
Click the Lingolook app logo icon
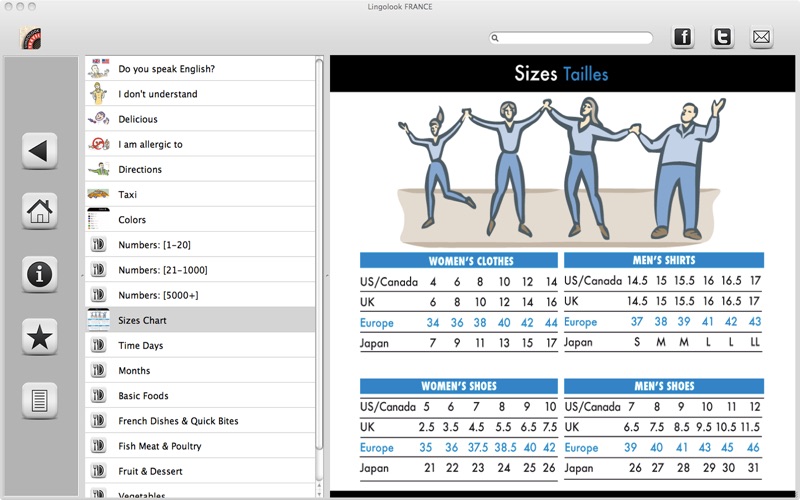point(31,38)
